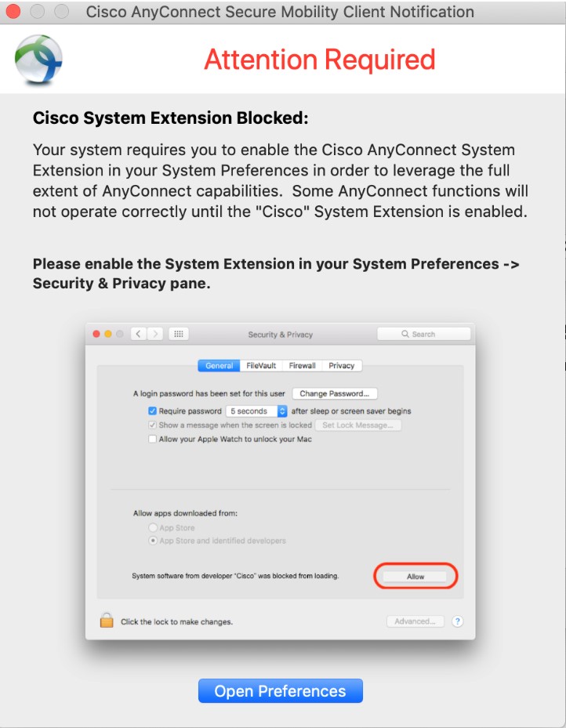The image size is (566, 728).
Task: Switch to the Firewall tab
Action: 303,365
